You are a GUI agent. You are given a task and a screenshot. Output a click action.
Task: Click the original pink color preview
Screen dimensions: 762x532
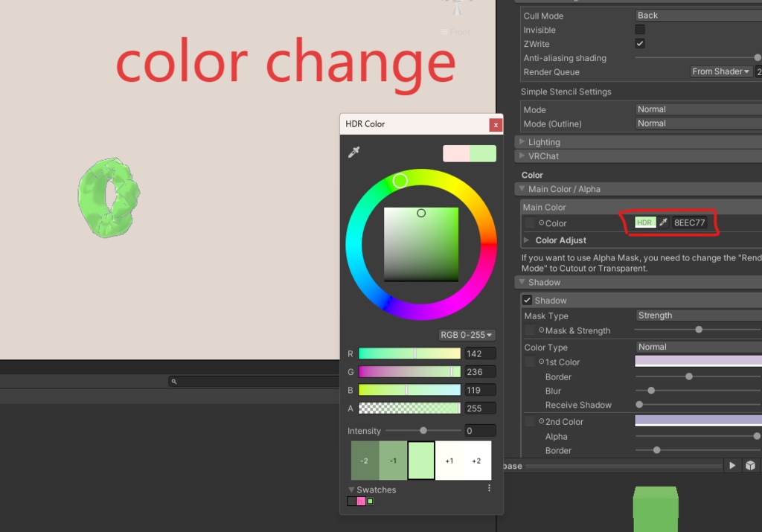point(456,153)
